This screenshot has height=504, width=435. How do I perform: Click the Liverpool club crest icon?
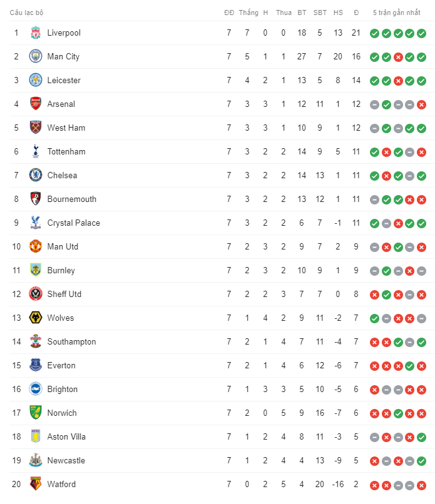pos(35,33)
